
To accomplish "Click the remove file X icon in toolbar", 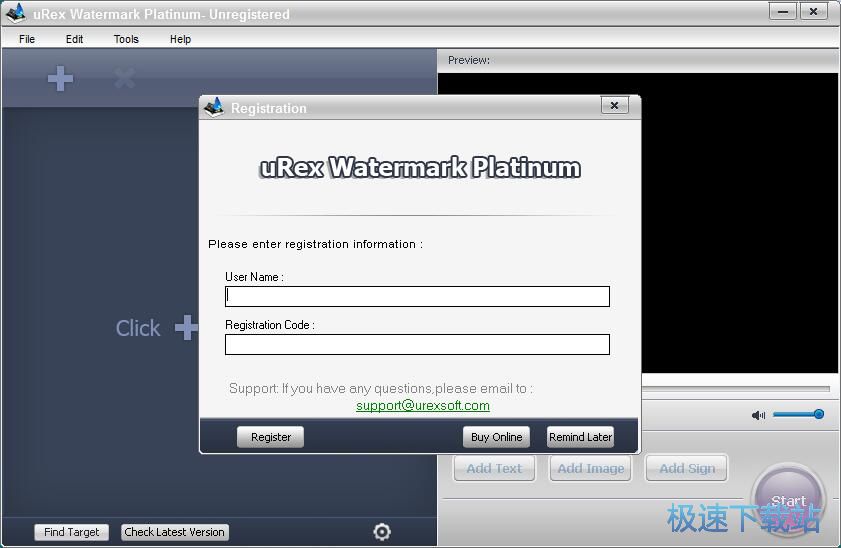I will click(x=124, y=78).
